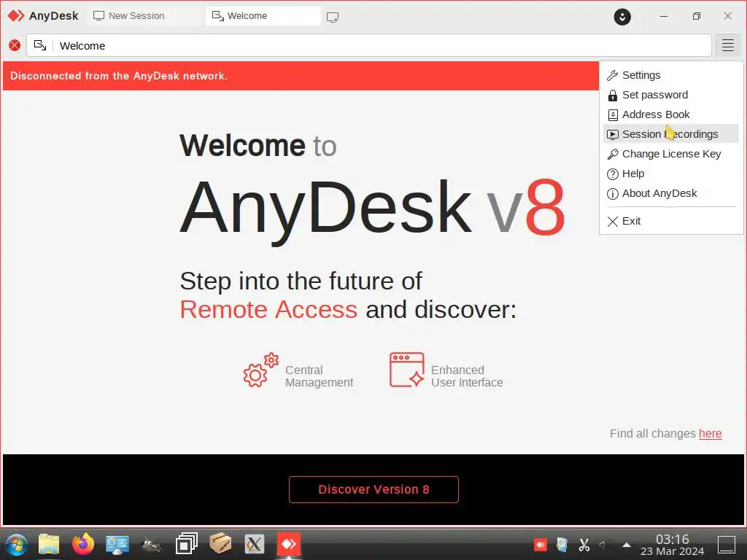This screenshot has width=747, height=560.
Task: Click the Welcome address input field
Action: [368, 46]
